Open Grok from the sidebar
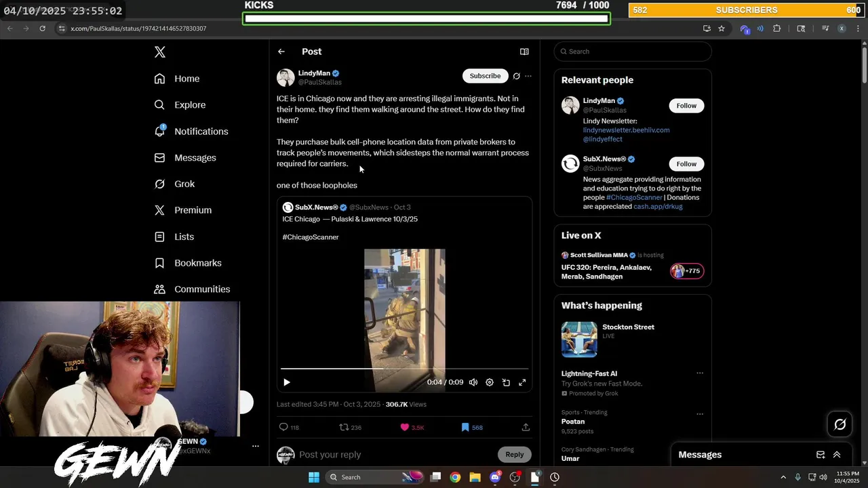 coord(174,184)
